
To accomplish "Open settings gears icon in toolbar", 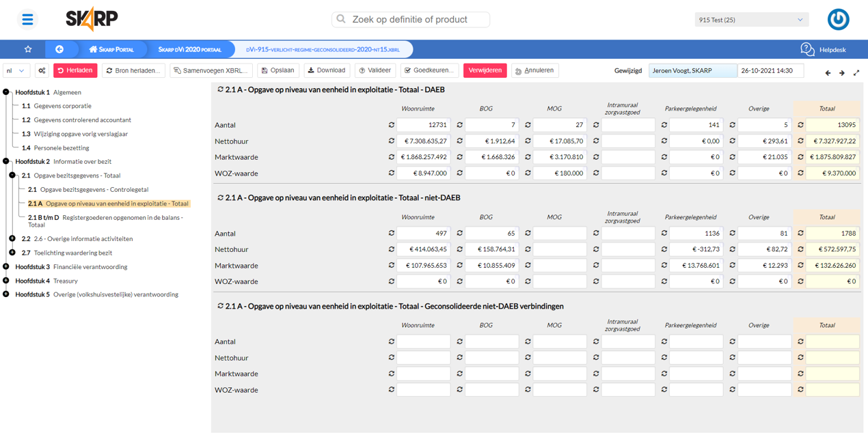I will click(42, 71).
